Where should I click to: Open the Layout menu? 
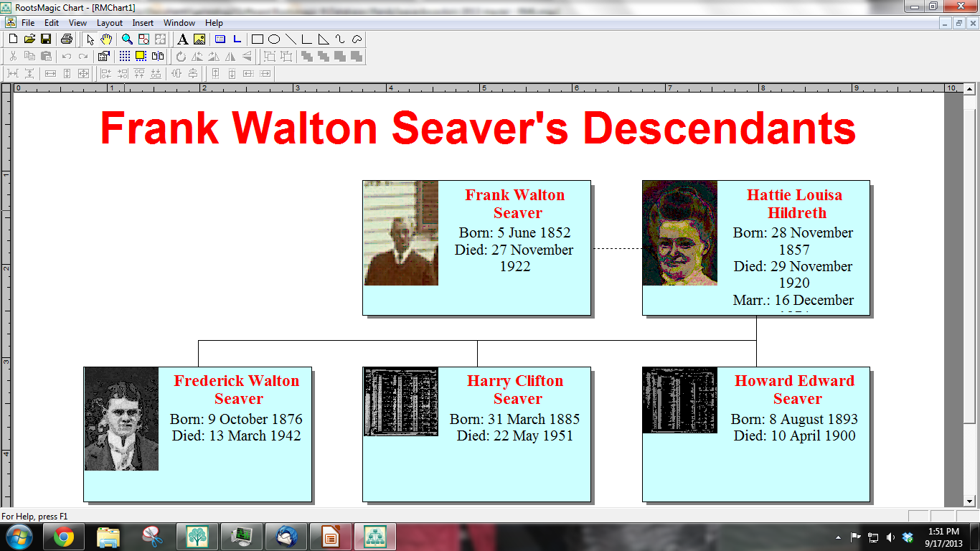pos(109,22)
